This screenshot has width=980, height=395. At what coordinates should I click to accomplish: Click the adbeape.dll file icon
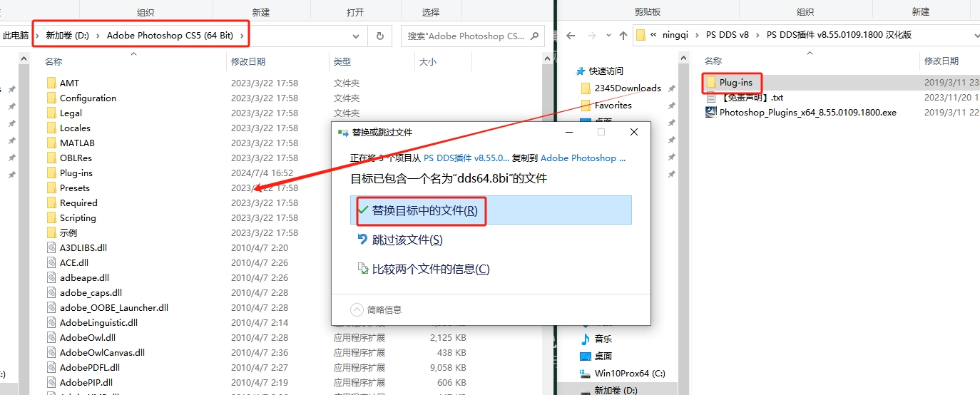tap(51, 278)
